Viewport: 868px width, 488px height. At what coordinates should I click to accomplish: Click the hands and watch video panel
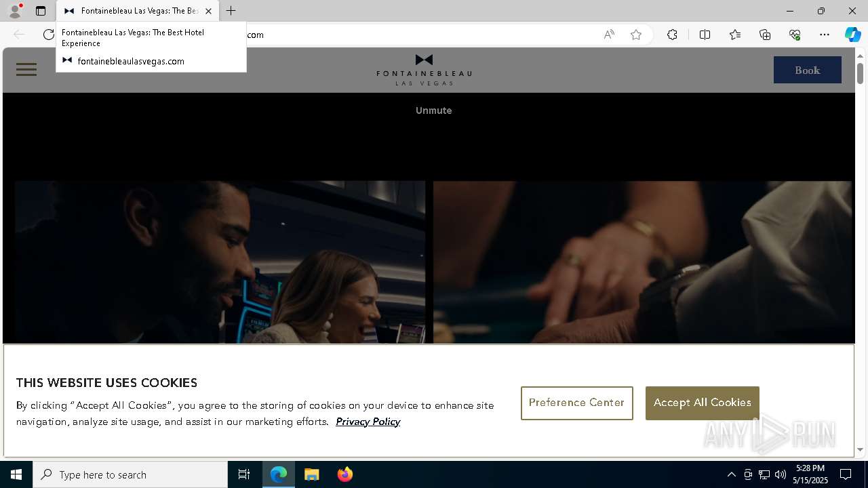(642, 262)
